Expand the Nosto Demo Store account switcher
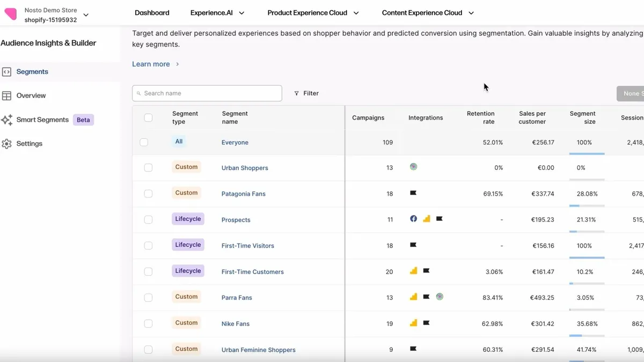Screen dimensions: 644x362 pos(86,15)
